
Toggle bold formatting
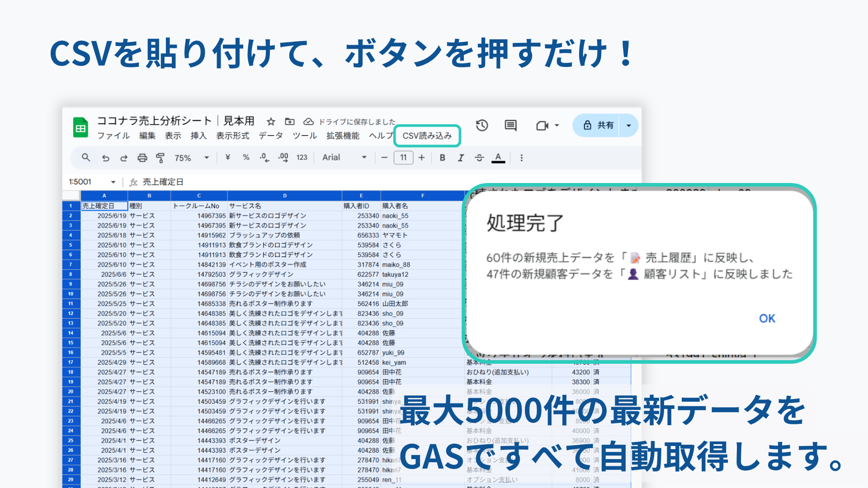pyautogui.click(x=443, y=158)
